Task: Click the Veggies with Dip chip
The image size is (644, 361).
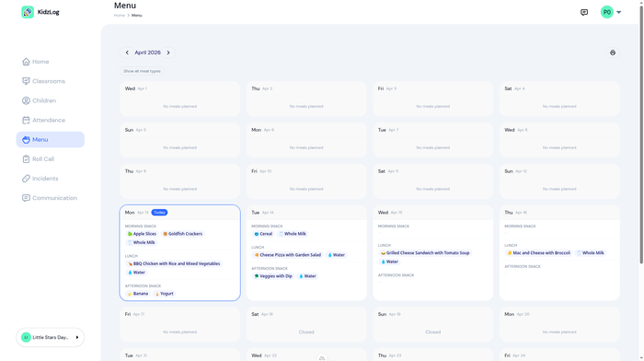Action: coord(273,276)
